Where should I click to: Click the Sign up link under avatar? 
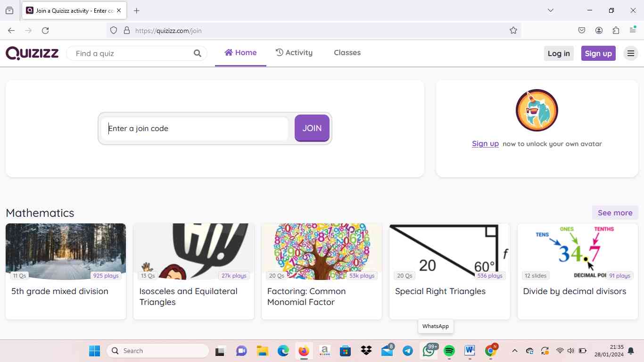click(485, 144)
